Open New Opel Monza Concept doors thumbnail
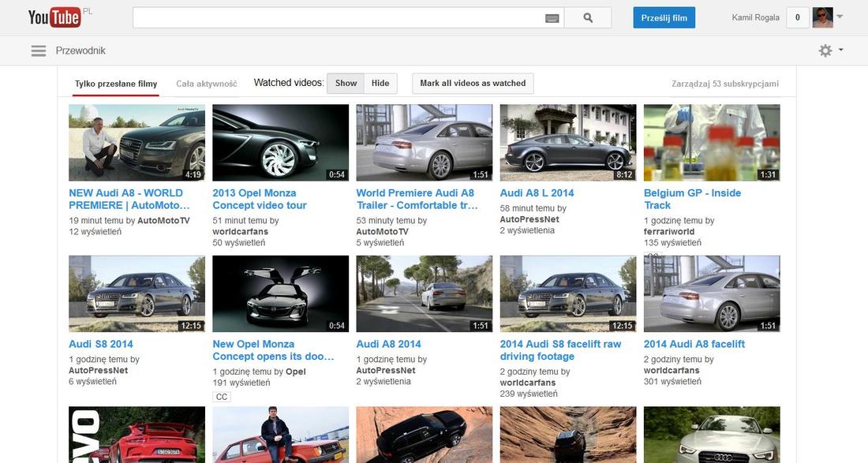Screen dimensions: 868x463 (281, 293)
